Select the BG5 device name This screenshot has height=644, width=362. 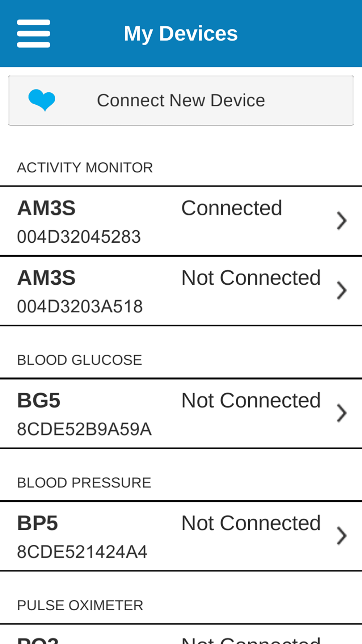(x=39, y=401)
